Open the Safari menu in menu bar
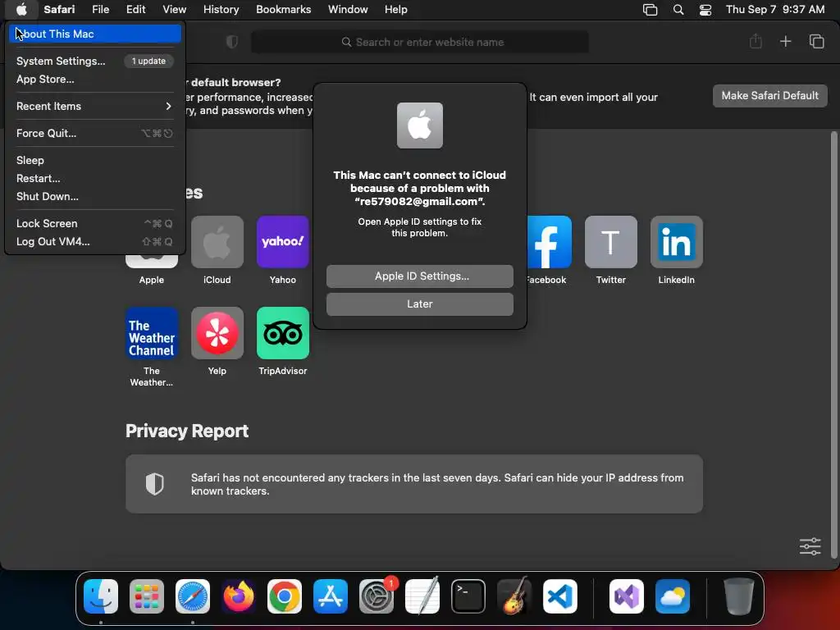Viewport: 840px width, 630px height. (x=59, y=9)
